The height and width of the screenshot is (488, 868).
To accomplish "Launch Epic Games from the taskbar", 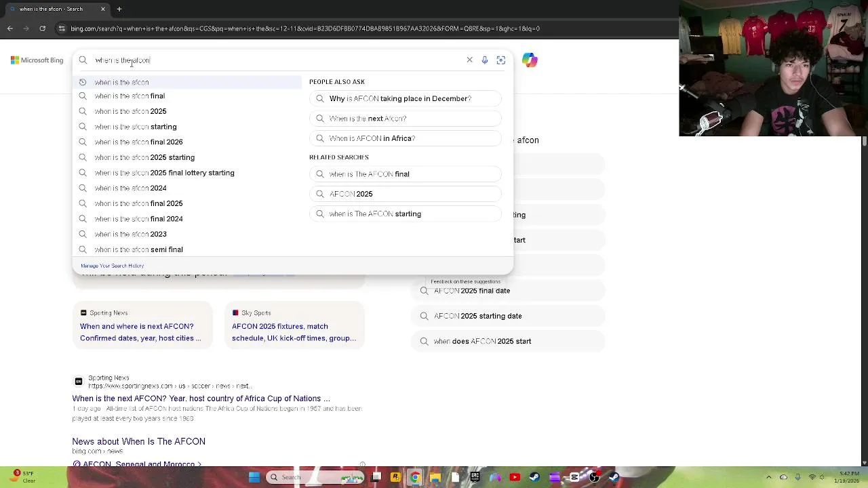I will [x=475, y=477].
